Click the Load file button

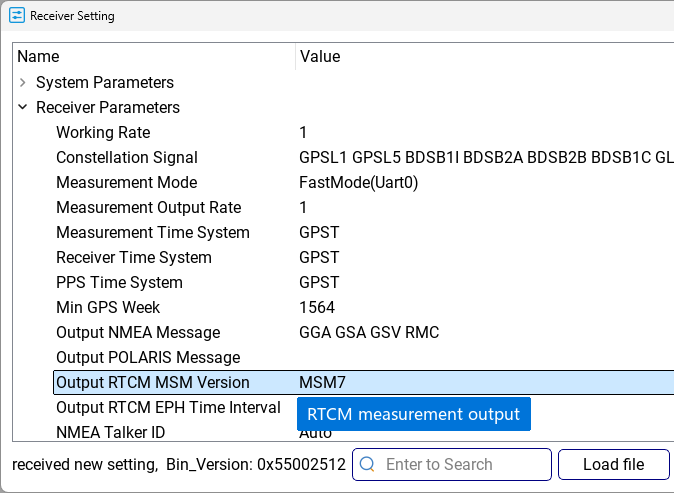[613, 464]
